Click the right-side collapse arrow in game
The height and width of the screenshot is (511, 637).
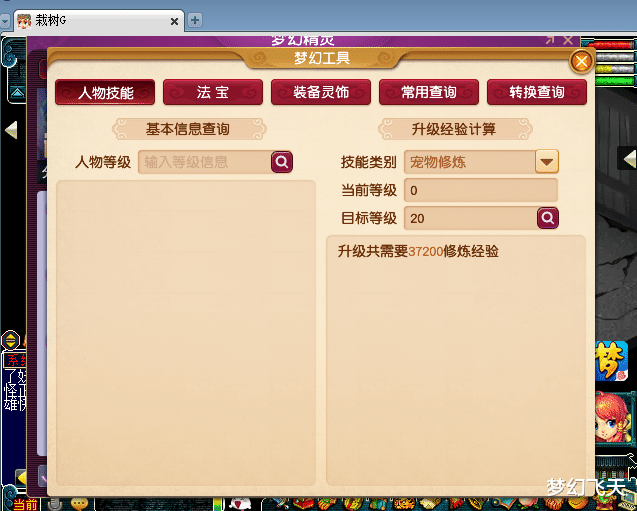[629, 158]
